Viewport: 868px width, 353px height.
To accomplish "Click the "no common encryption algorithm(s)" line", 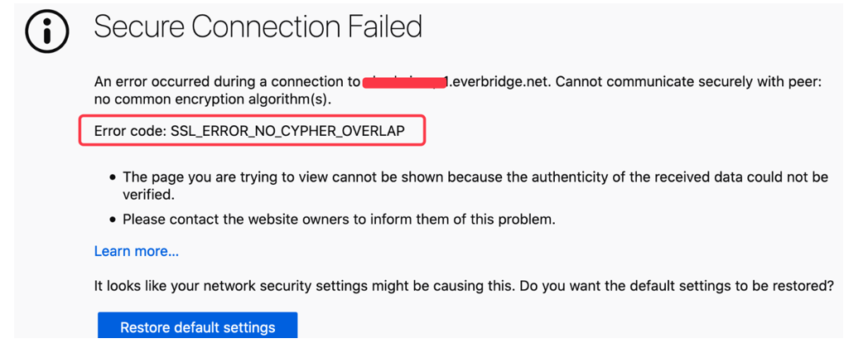I will click(212, 99).
